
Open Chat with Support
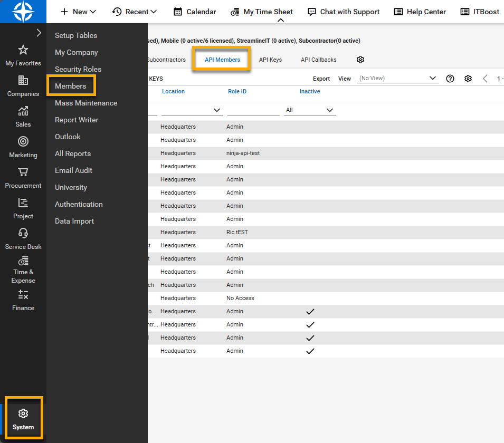(x=344, y=12)
